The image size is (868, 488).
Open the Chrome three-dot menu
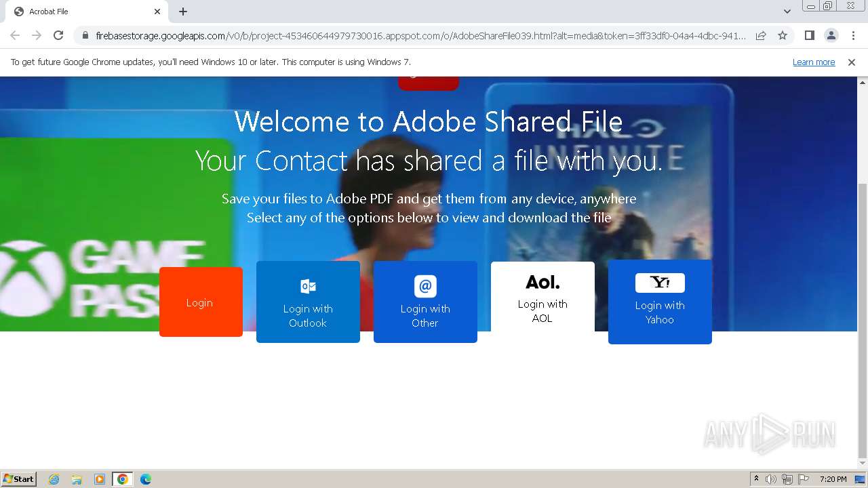853,35
